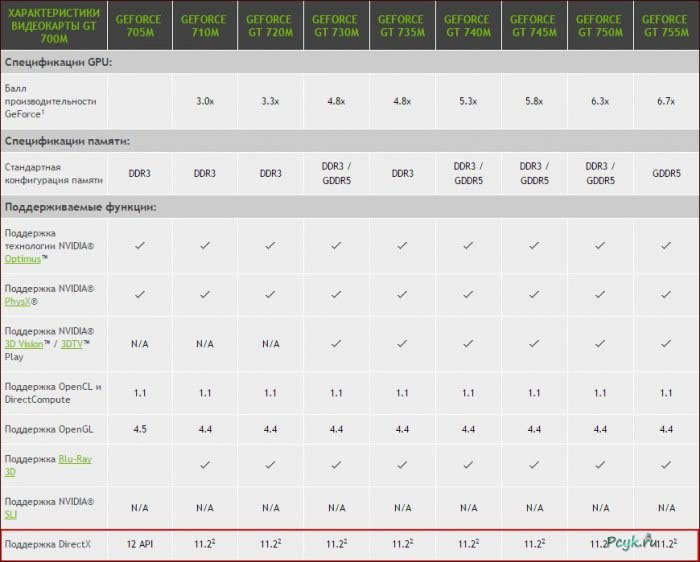The width and height of the screenshot is (700, 562).
Task: Click the DirectX 11.2 cell for 710M
Action: coord(205,544)
